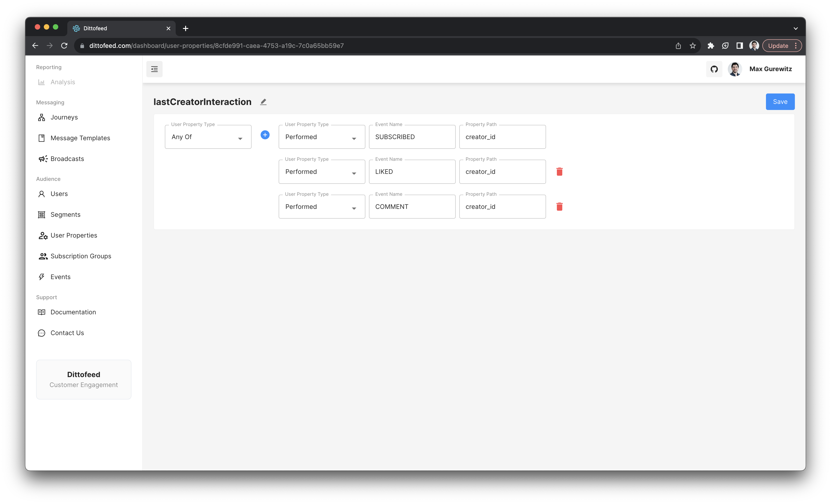Screen dimensions: 831x504
Task: Reload the browser page
Action: [x=64, y=46]
